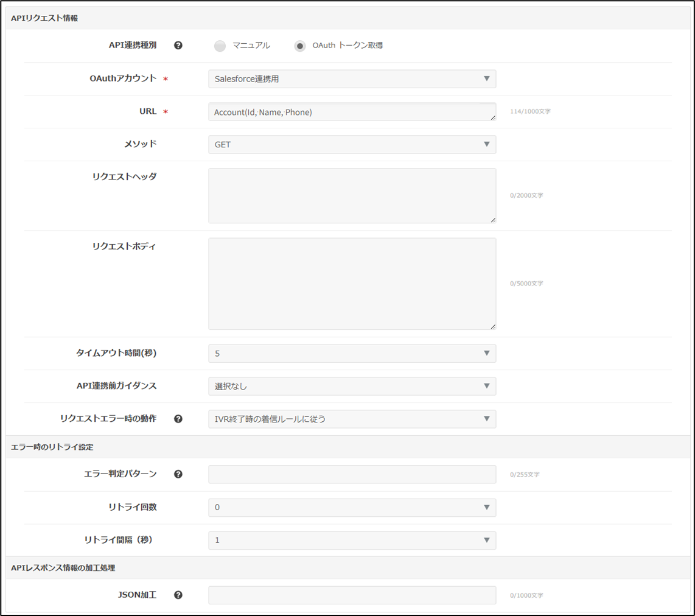Open the リクエストエラー時の動作 dropdown
695x616 pixels.
[352, 419]
